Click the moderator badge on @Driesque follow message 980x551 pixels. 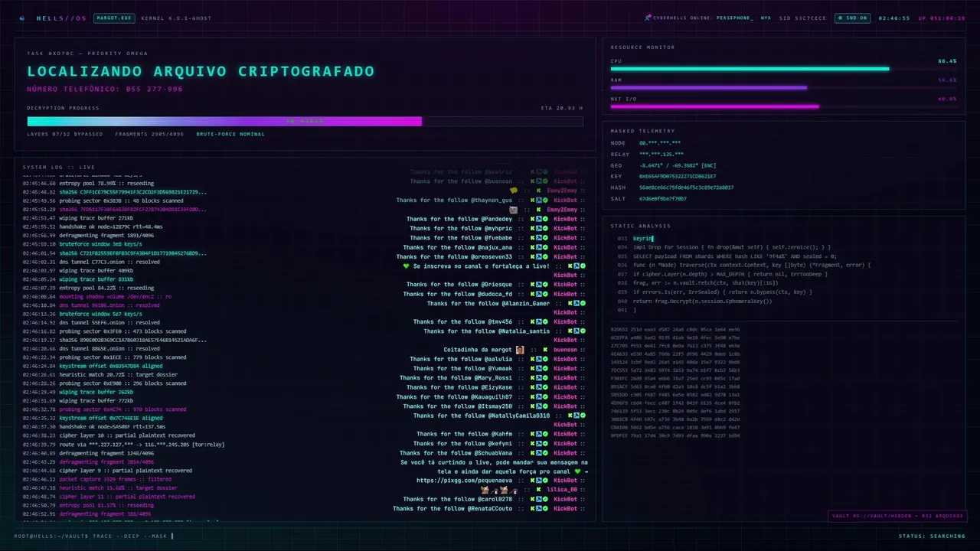[x=540, y=284]
